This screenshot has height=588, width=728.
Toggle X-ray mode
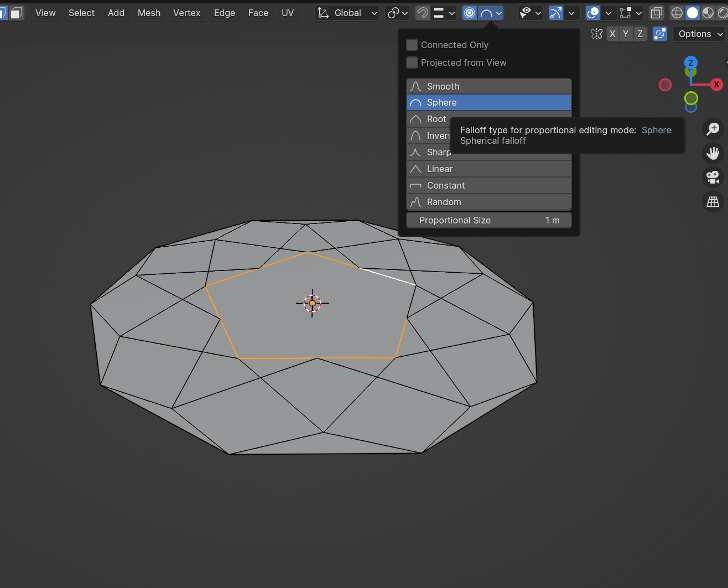point(656,13)
